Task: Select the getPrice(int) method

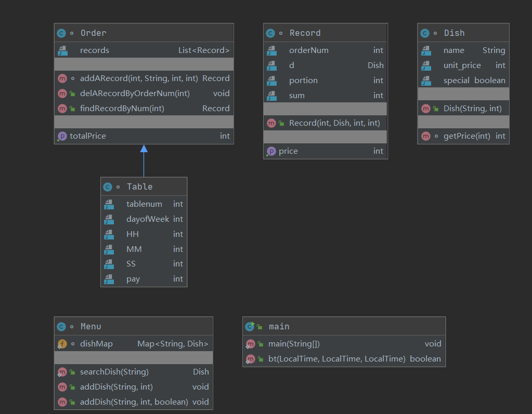Action: tap(463, 136)
